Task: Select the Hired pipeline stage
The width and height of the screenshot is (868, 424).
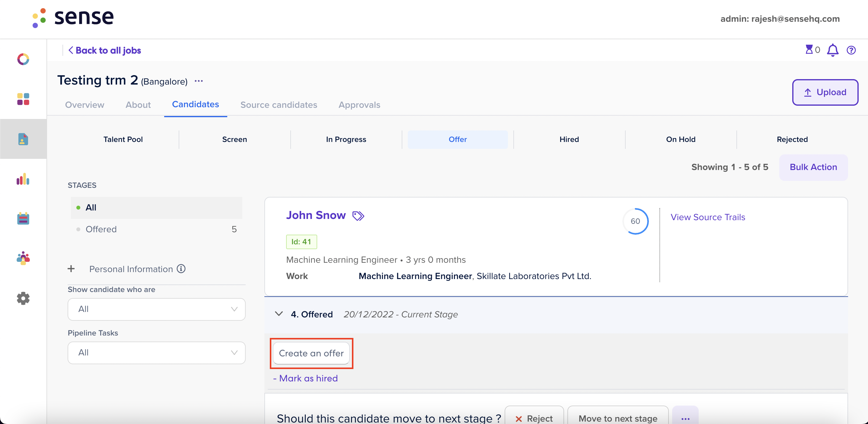Action: [569, 139]
